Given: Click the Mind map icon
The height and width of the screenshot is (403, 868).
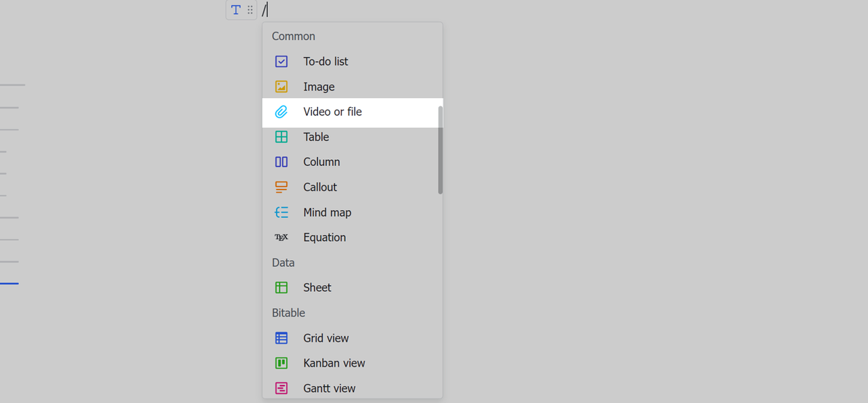Looking at the screenshot, I should [x=281, y=212].
